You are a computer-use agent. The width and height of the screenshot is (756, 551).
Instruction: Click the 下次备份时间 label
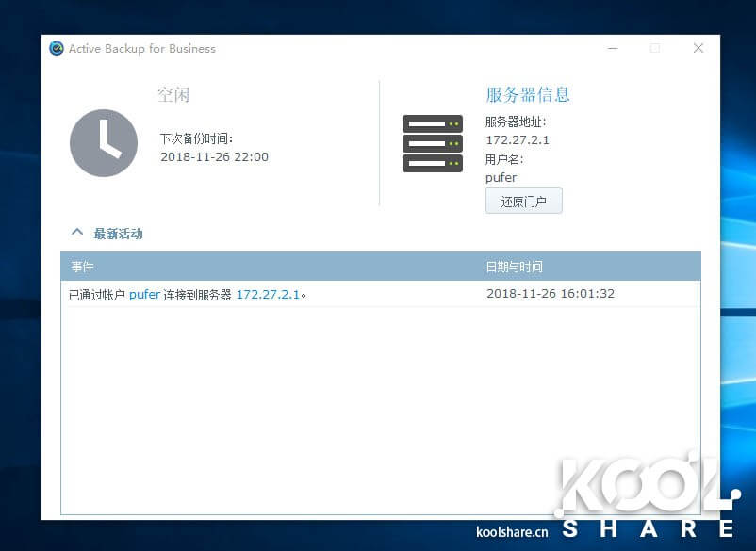tap(196, 138)
